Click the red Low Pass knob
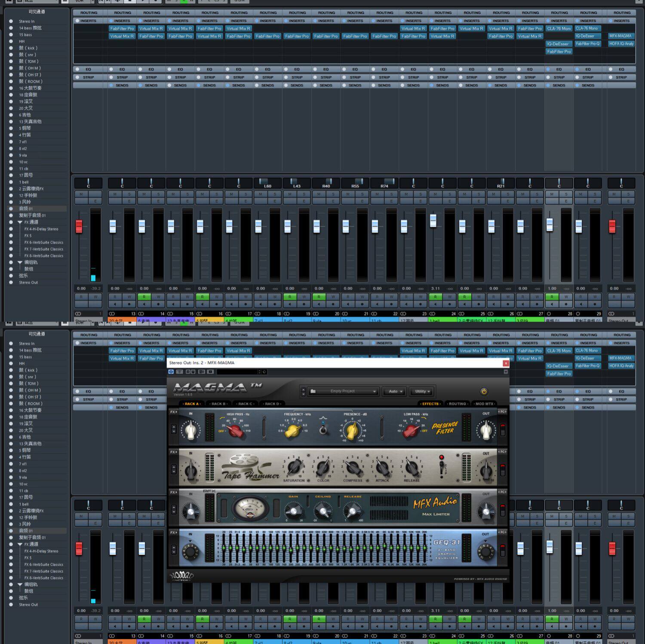Viewport: 645px width, 644px height. pyautogui.click(x=411, y=430)
